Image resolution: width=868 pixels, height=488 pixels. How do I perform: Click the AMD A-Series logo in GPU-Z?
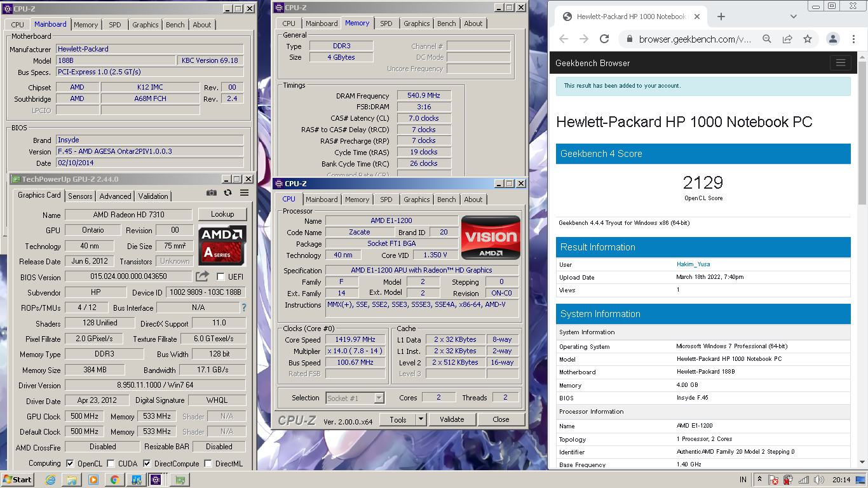pyautogui.click(x=222, y=245)
